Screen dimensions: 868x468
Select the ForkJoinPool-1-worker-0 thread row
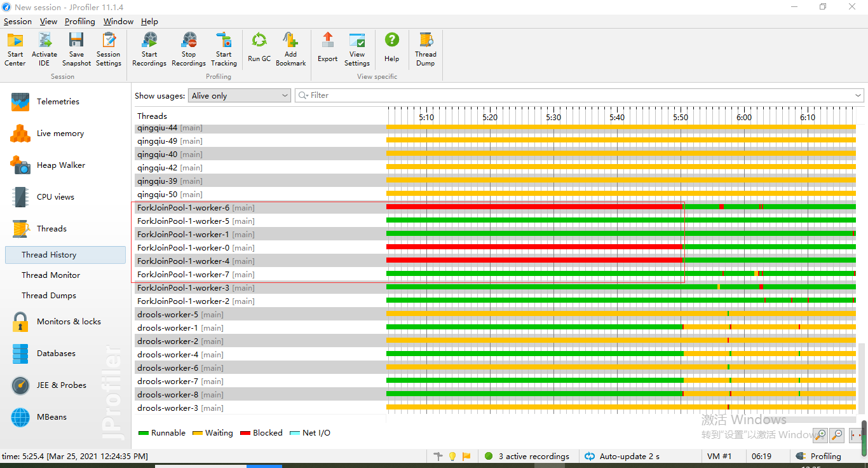[x=496, y=248]
